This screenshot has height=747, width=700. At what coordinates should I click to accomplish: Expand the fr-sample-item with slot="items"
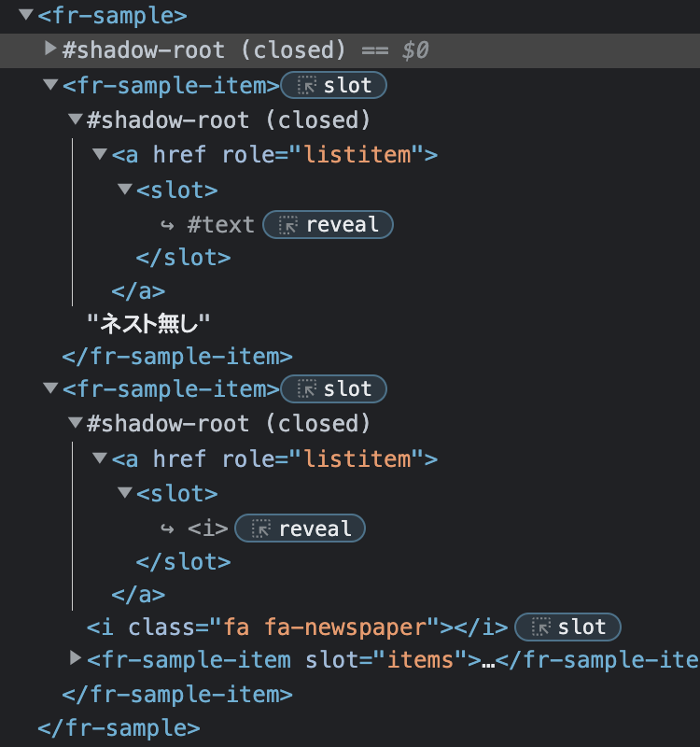76,658
